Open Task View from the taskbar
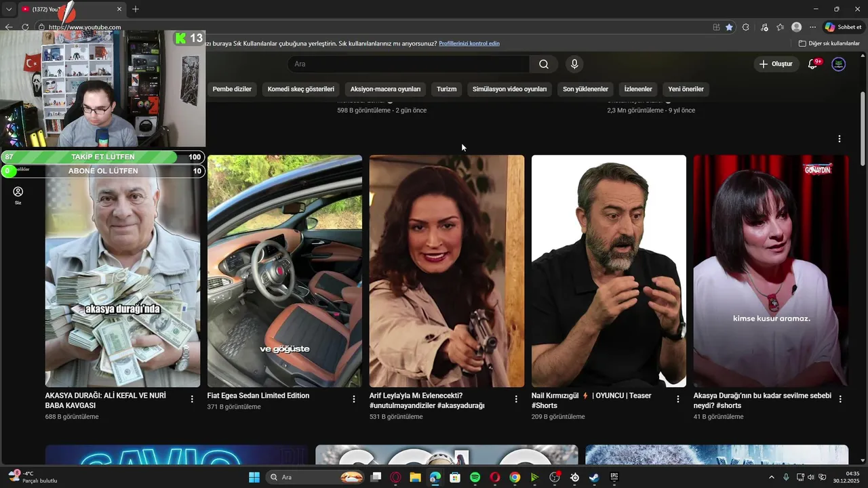The image size is (868, 488). point(376,477)
